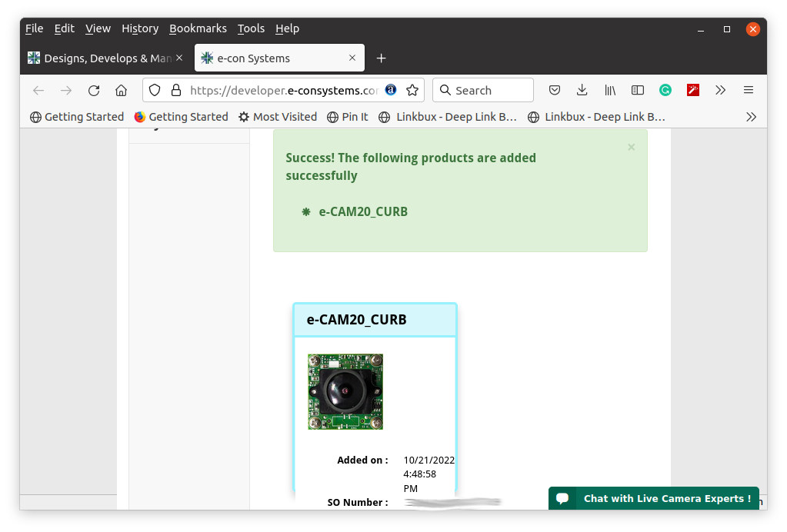Open the Firefox Getting Started bookmark
Image resolution: width=787 pixels, height=532 pixels.
tap(182, 117)
